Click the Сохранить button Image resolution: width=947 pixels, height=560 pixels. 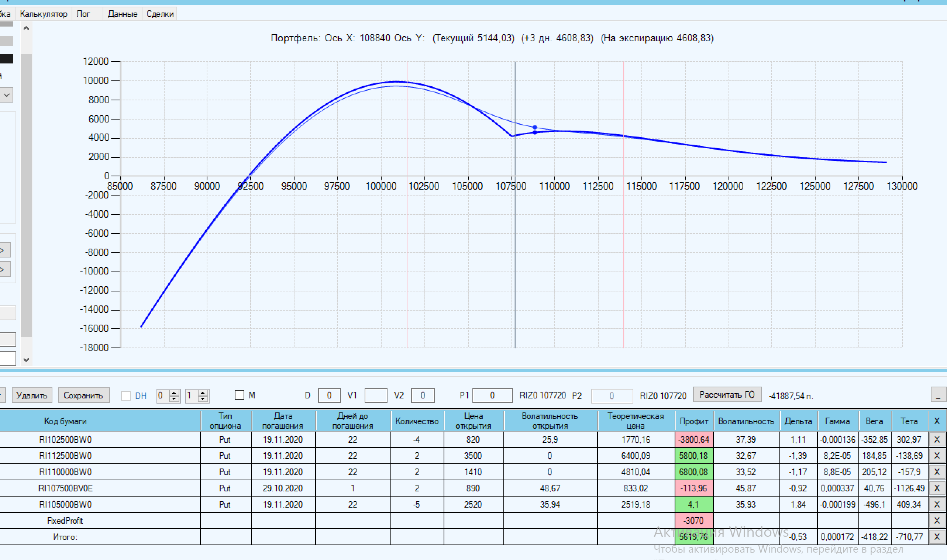pyautogui.click(x=83, y=395)
